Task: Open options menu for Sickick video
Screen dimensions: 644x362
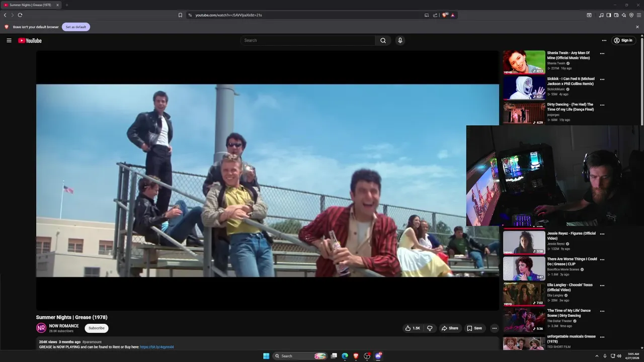Action: (x=602, y=79)
